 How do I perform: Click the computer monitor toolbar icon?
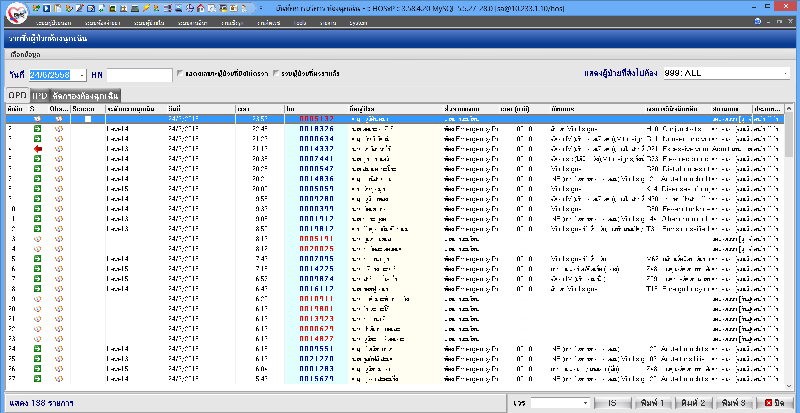coord(179,8)
